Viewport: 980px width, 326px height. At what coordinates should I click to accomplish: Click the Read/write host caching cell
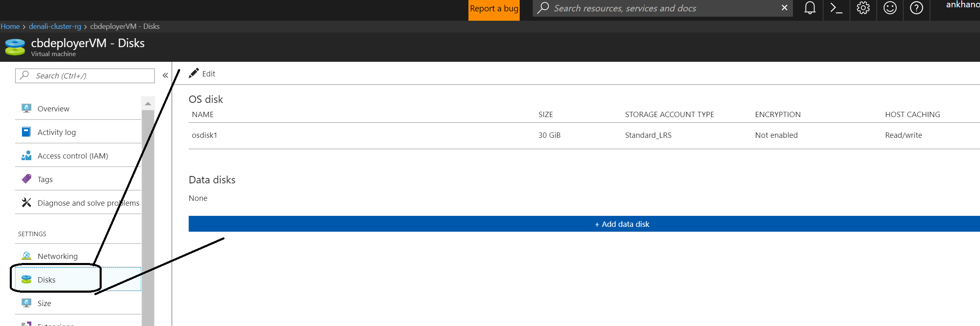click(x=904, y=135)
